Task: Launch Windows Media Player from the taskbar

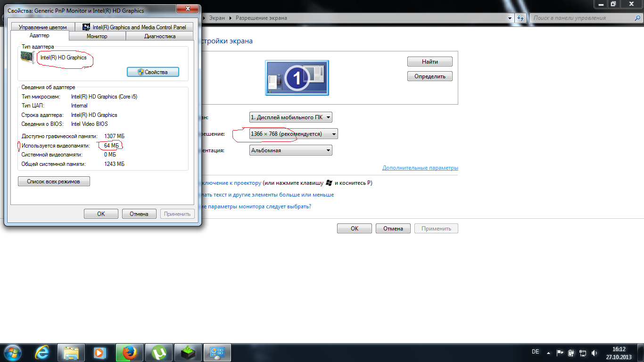Action: tap(99, 353)
